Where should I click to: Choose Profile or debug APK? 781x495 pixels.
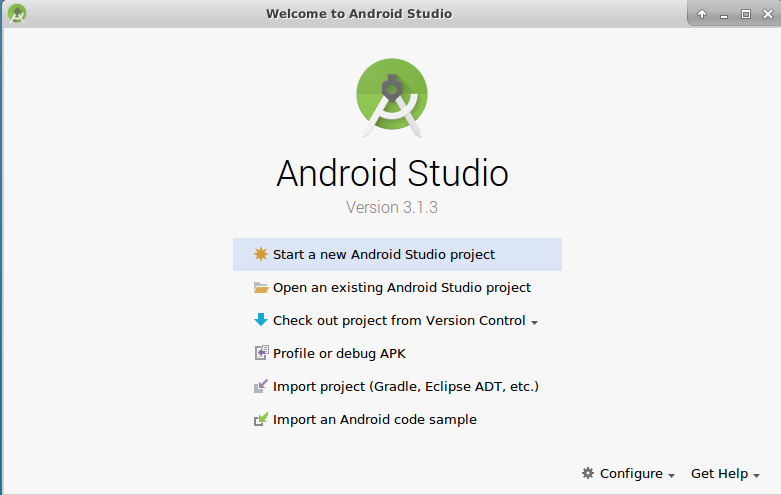click(397, 353)
